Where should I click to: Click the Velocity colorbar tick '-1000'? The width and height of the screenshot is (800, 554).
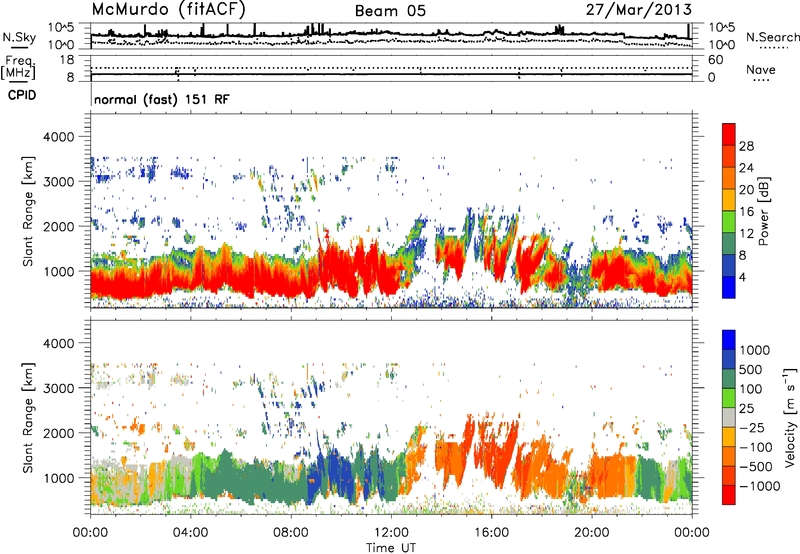pos(760,486)
